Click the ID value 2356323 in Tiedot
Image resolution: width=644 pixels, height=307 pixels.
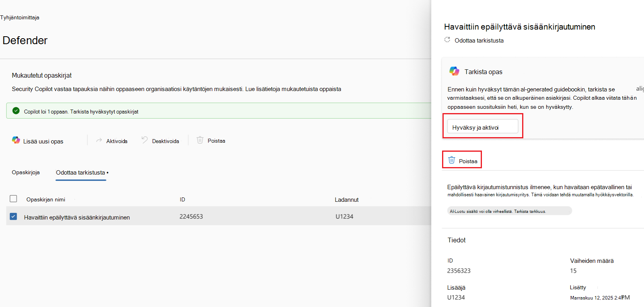(x=459, y=271)
